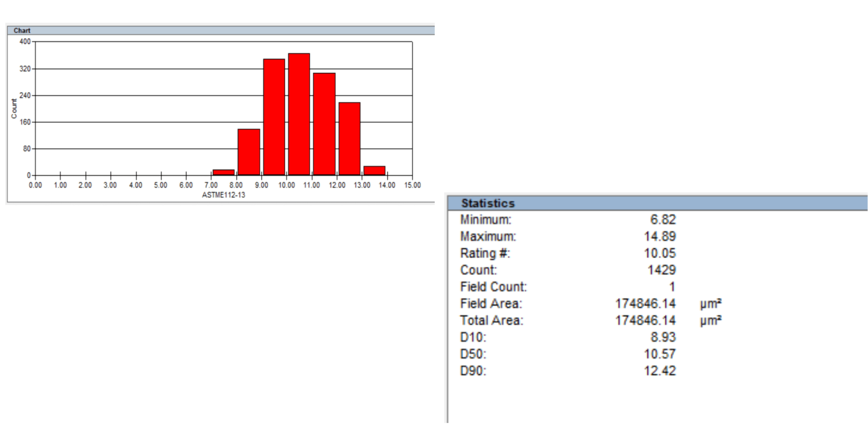This screenshot has height=434, width=868.
Task: Click the D50: label
Action: tap(473, 354)
